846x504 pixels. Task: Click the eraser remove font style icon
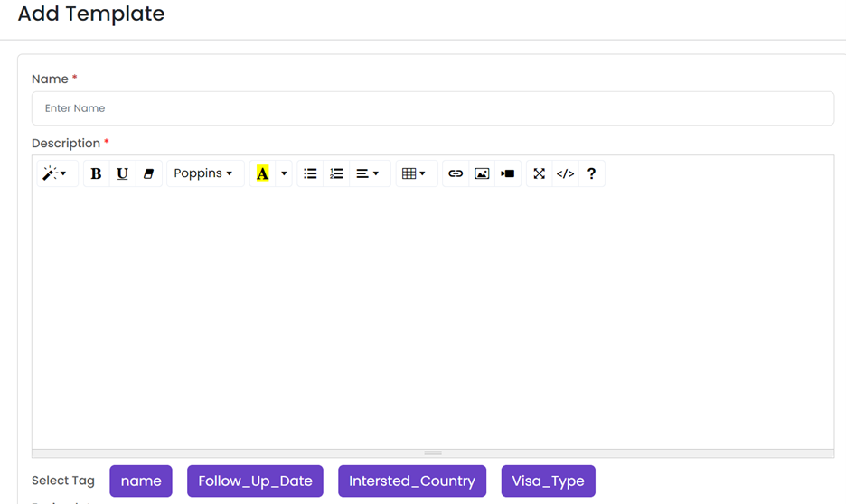pyautogui.click(x=149, y=173)
